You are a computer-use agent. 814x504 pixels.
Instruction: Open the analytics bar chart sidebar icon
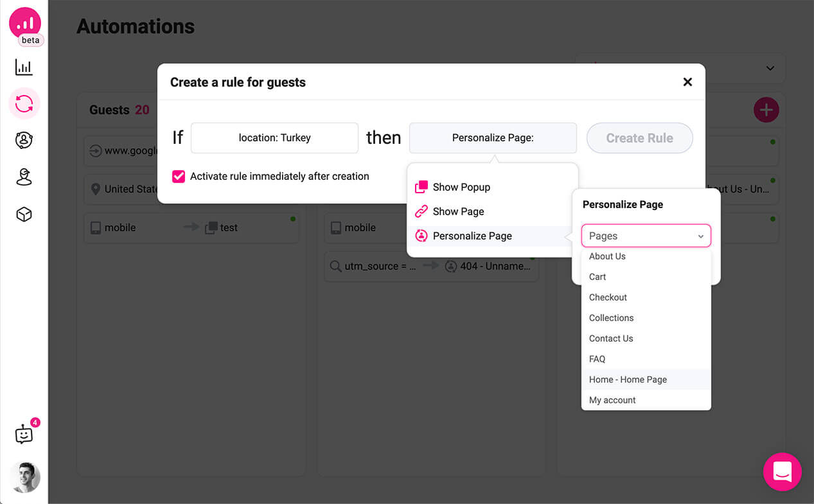24,67
